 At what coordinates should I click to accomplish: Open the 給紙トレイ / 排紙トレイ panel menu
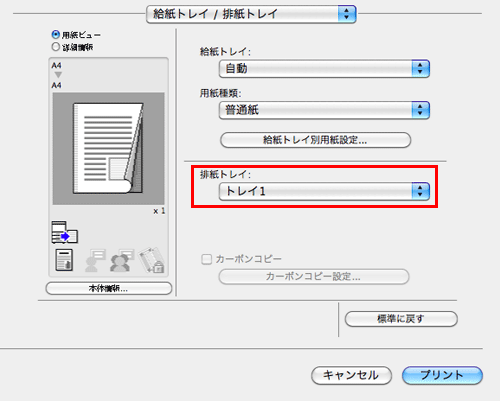click(x=251, y=14)
